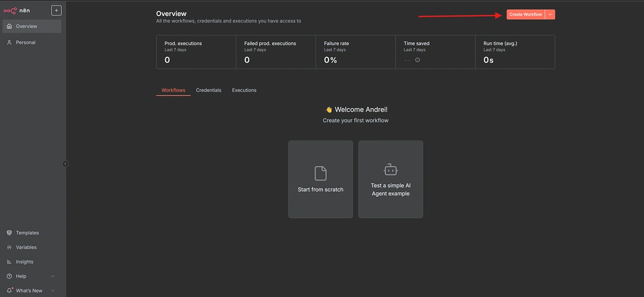644x297 pixels.
Task: Click the Time saved info icon
Action: click(x=418, y=60)
